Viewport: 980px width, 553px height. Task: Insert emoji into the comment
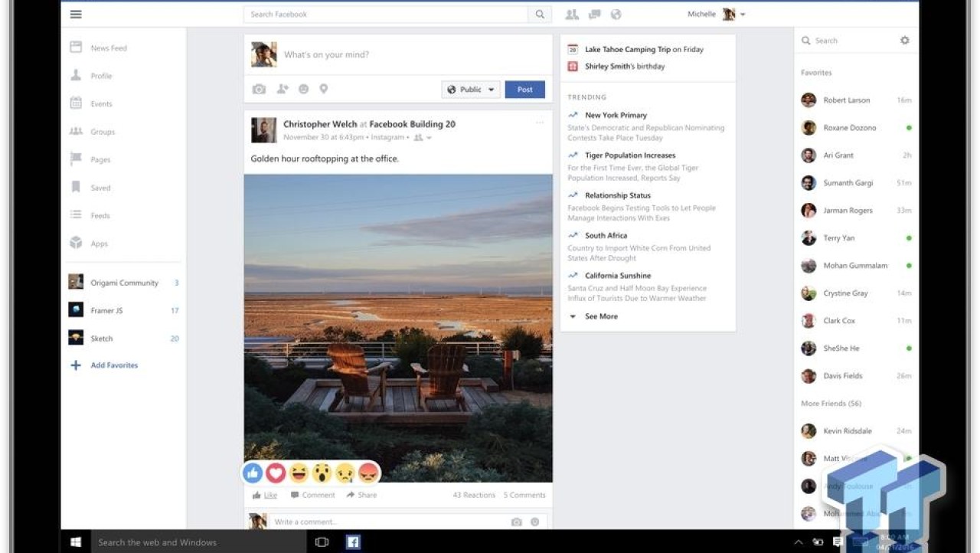click(x=534, y=522)
